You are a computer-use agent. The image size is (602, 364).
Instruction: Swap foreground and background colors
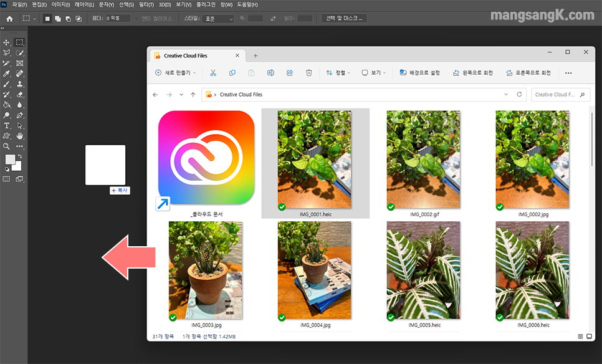19,156
